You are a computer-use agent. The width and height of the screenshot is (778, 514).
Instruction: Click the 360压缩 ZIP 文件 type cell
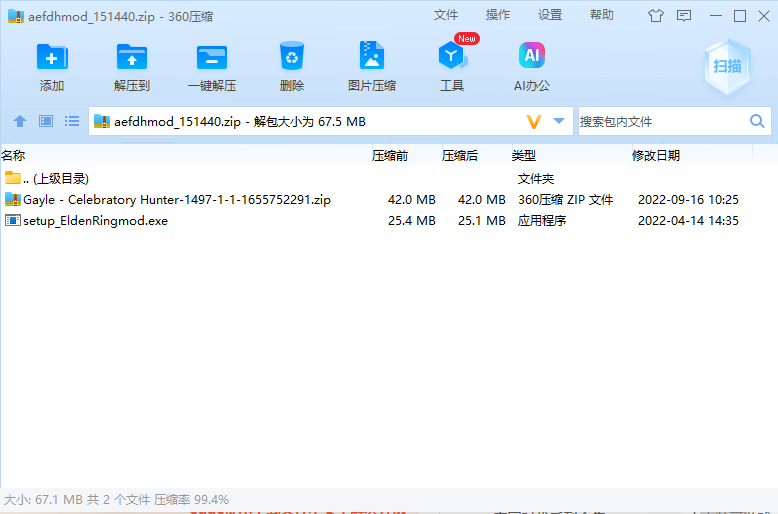pos(566,199)
